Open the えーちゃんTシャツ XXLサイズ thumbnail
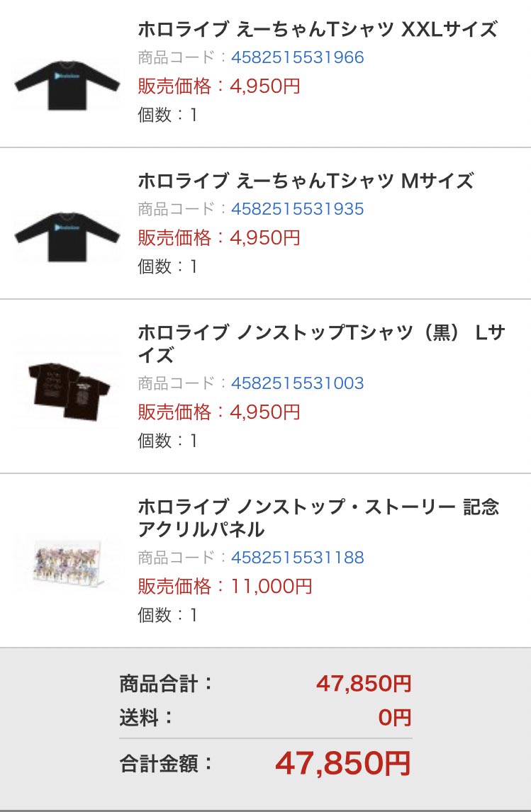 pyautogui.click(x=67, y=86)
